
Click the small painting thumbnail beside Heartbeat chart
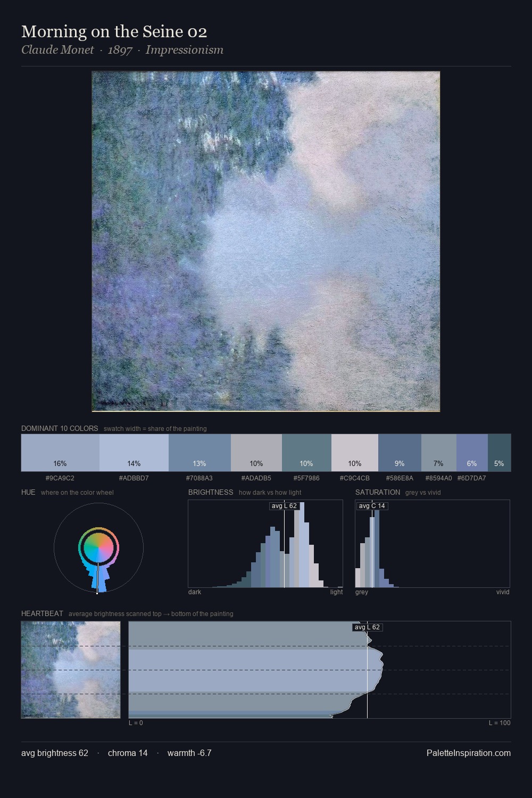point(71,670)
